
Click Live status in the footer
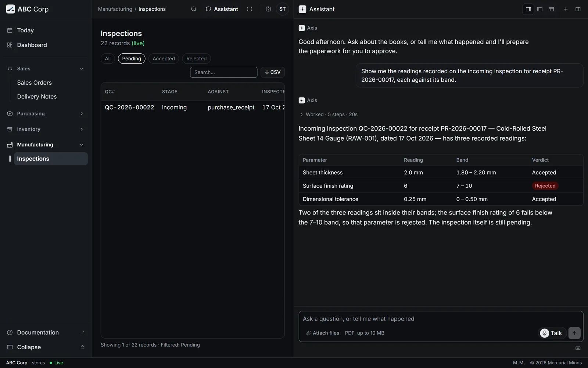[x=56, y=363]
